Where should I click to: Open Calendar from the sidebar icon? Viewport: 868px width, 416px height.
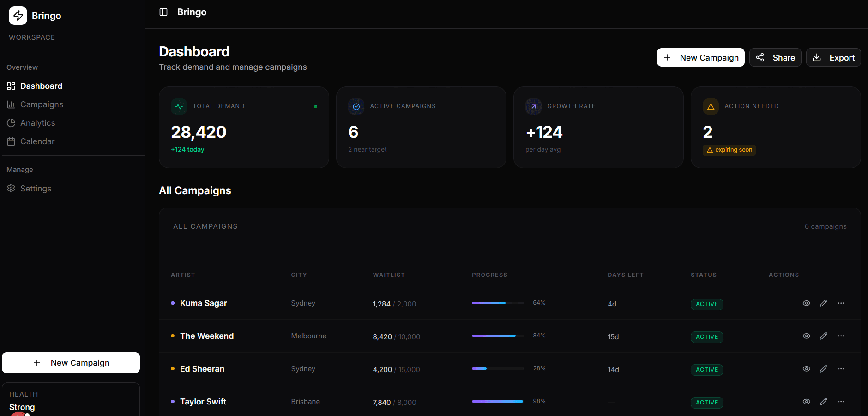[11, 141]
